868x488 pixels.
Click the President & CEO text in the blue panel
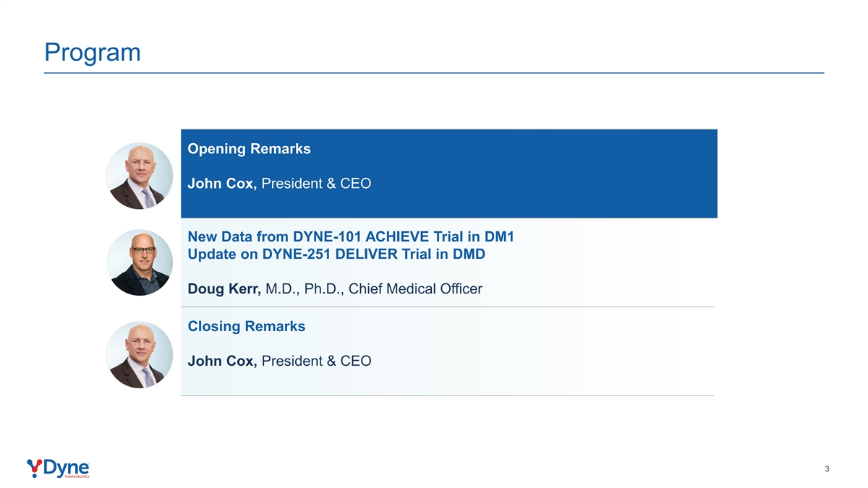click(x=316, y=184)
